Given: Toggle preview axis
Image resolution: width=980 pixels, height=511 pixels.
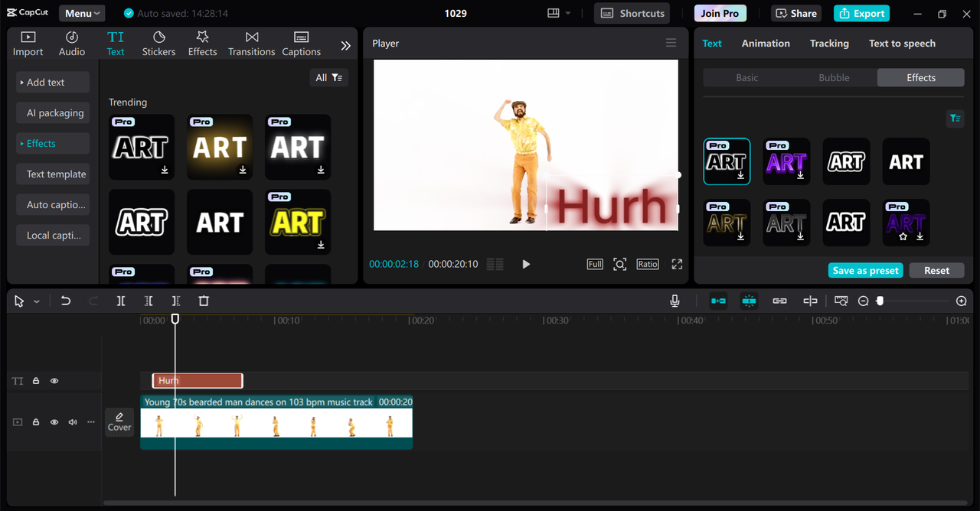Looking at the screenshot, I should click(x=810, y=301).
